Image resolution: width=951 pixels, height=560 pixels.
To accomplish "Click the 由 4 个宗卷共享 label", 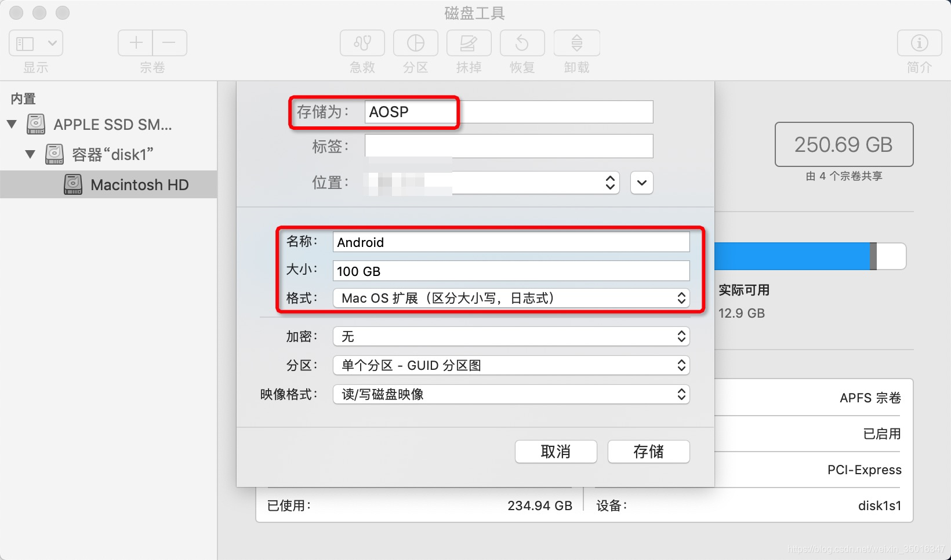I will pyautogui.click(x=844, y=176).
